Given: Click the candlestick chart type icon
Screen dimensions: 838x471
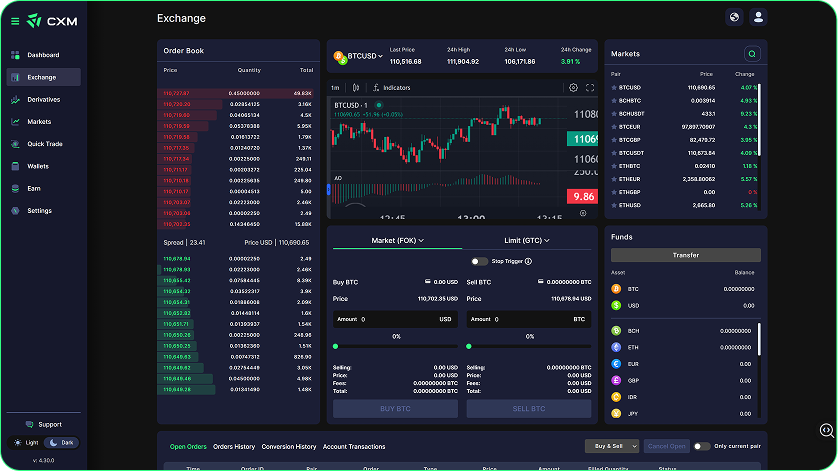Looking at the screenshot, I should [356, 88].
